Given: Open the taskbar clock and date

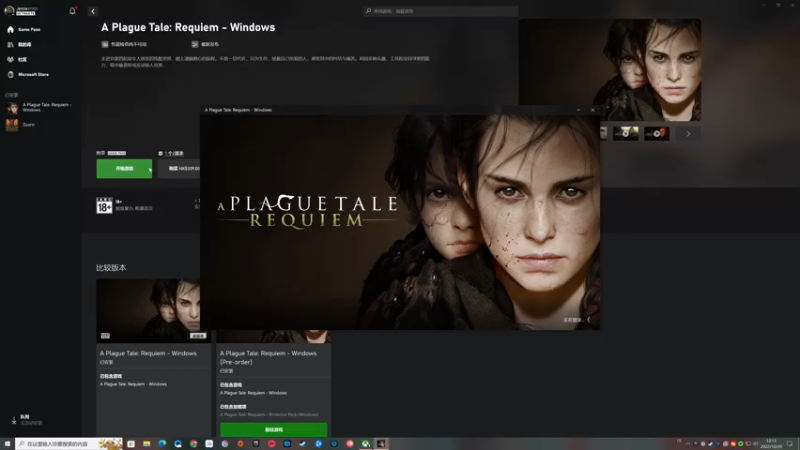Looking at the screenshot, I should [771, 444].
